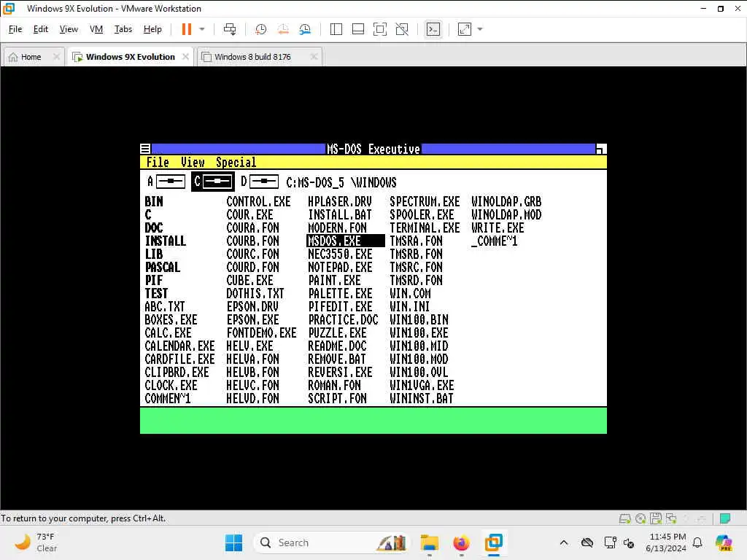Open the Windows Start menu
The width and height of the screenshot is (747, 560).
(233, 542)
